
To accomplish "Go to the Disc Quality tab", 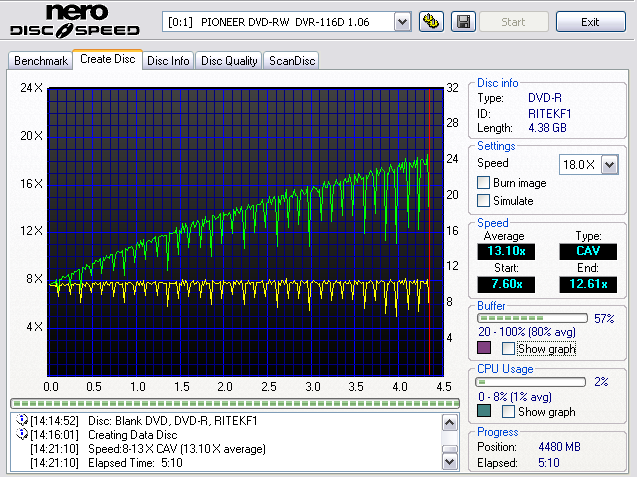I will 229,61.
